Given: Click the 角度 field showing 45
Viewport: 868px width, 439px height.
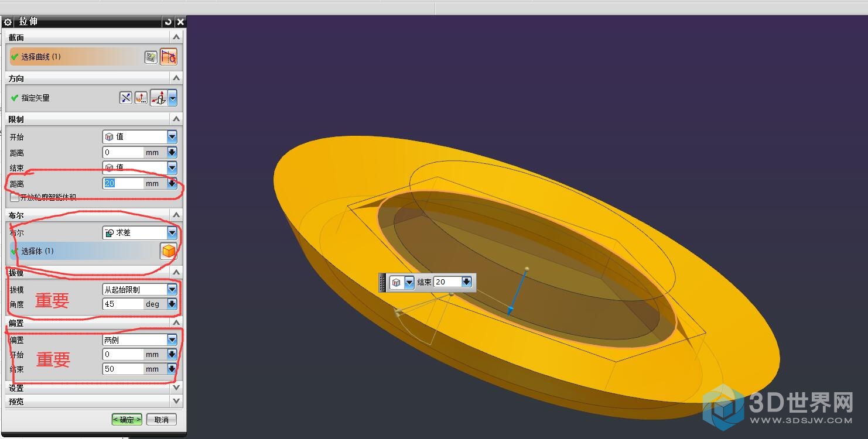Looking at the screenshot, I should (123, 304).
